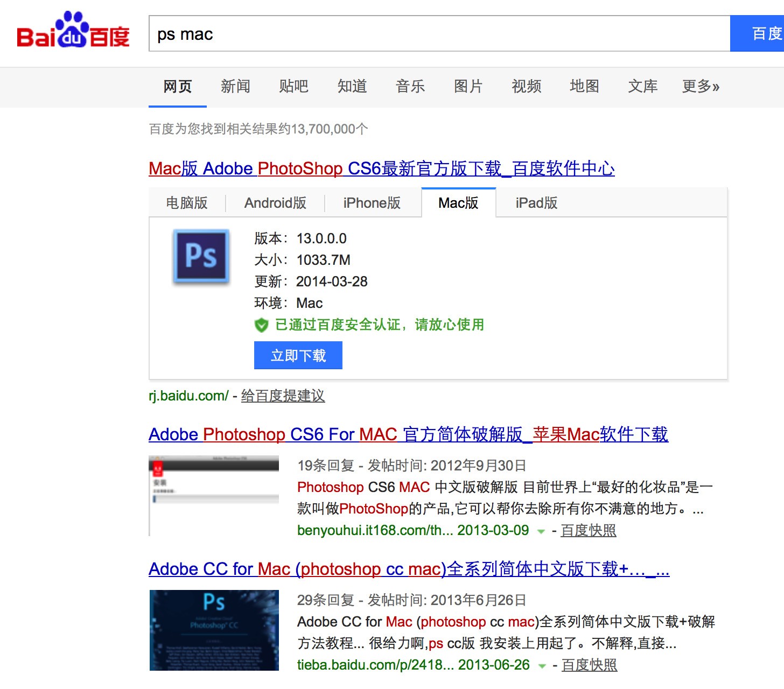
Task: Open 百度快照 for benyouhui.it168.com result
Action: [x=588, y=530]
